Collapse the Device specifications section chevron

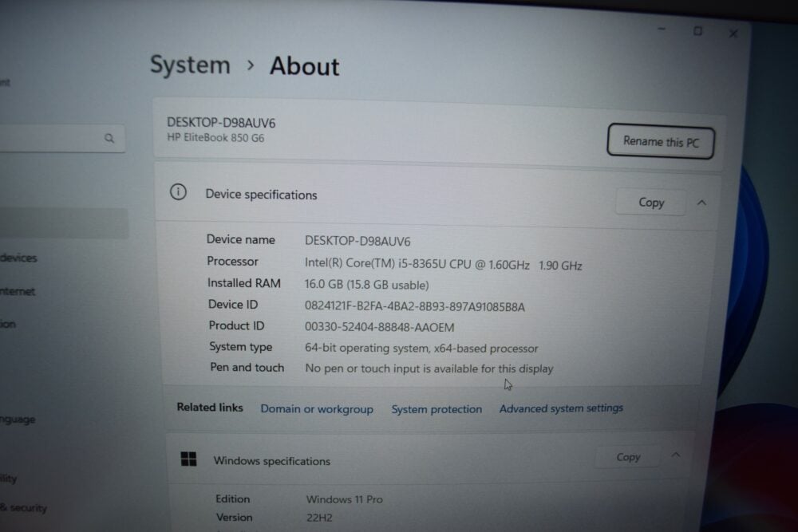701,203
